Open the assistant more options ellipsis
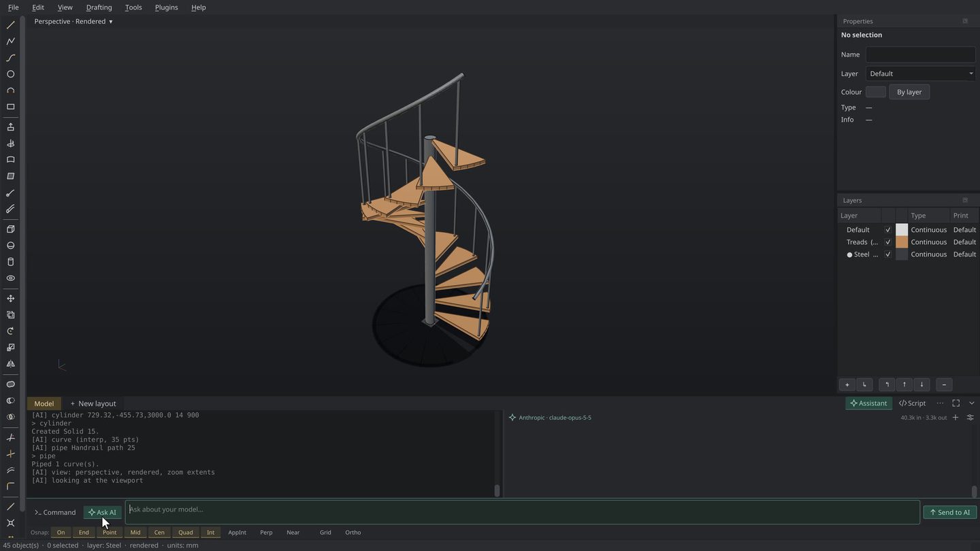980x551 pixels. (x=940, y=403)
